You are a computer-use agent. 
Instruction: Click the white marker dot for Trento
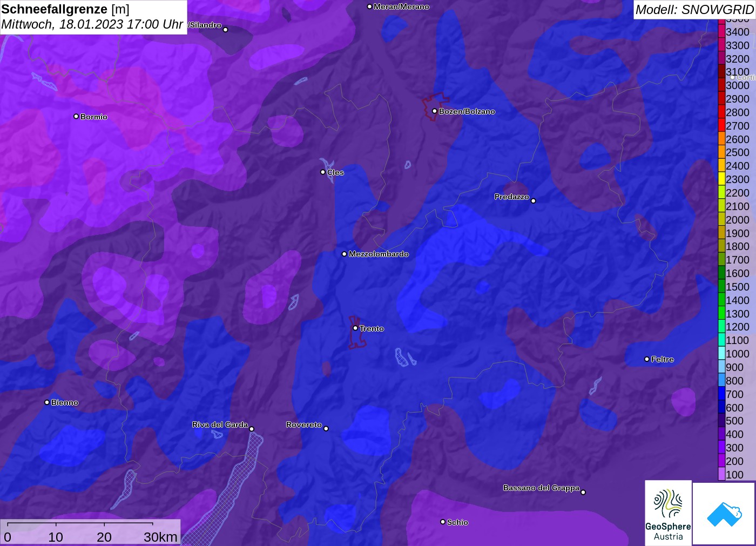pyautogui.click(x=355, y=328)
